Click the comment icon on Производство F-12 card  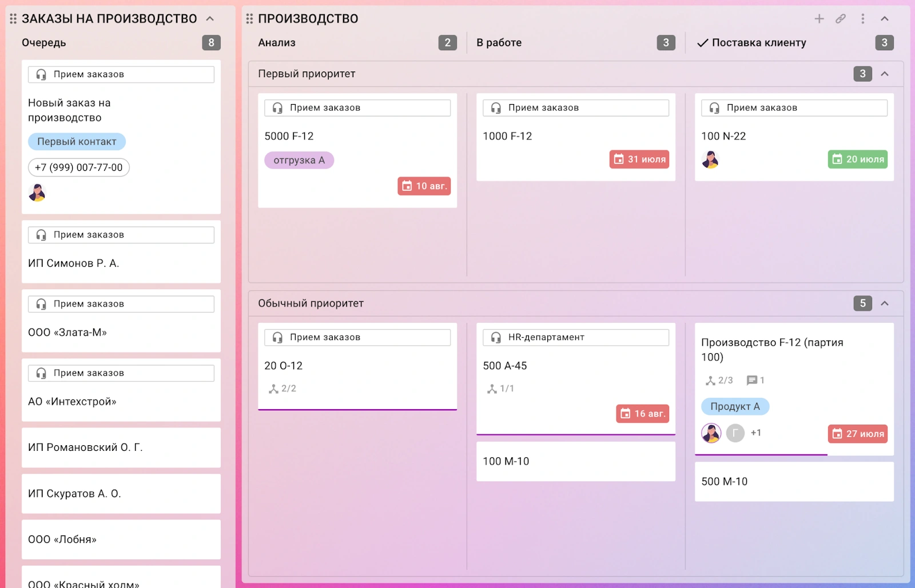[x=752, y=381]
